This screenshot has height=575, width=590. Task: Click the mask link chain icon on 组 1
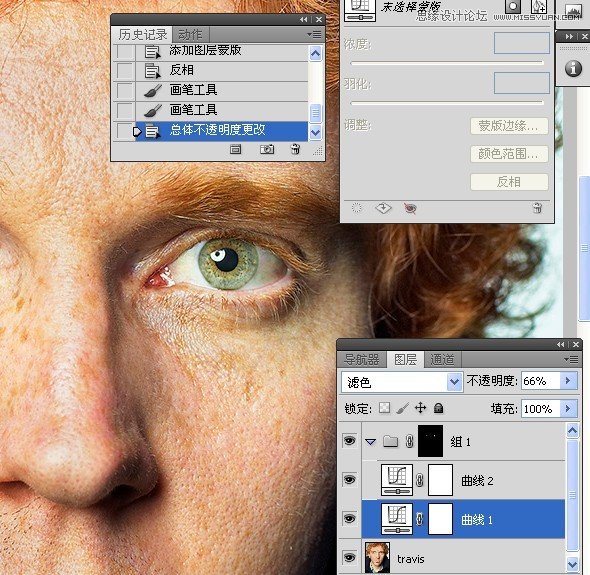(410, 441)
